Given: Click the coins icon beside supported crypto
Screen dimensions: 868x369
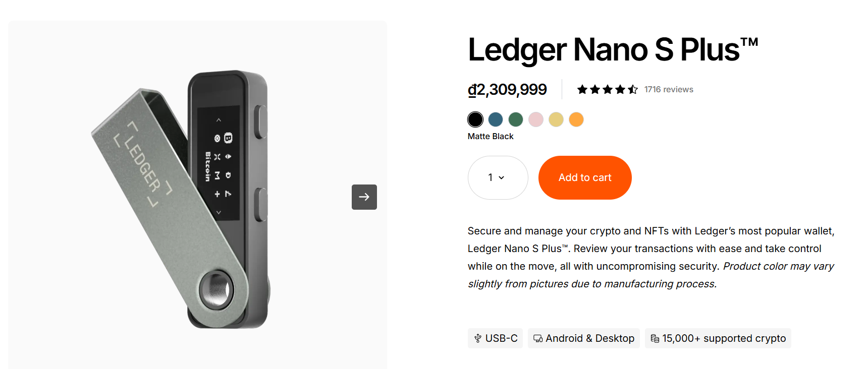Looking at the screenshot, I should (655, 338).
